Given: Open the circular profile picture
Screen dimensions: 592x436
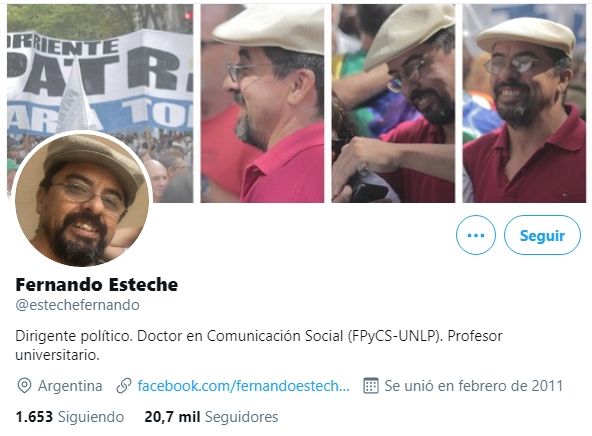Looking at the screenshot, I should click(x=82, y=199).
